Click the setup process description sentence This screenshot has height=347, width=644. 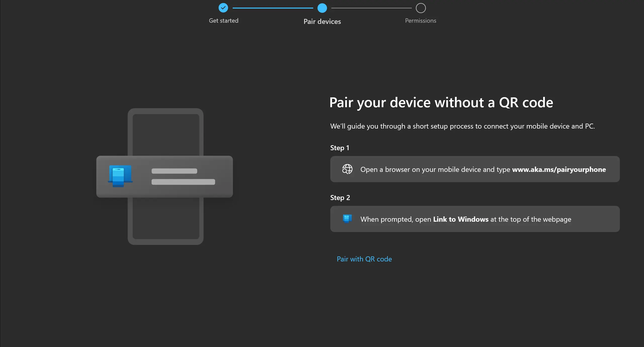click(462, 126)
